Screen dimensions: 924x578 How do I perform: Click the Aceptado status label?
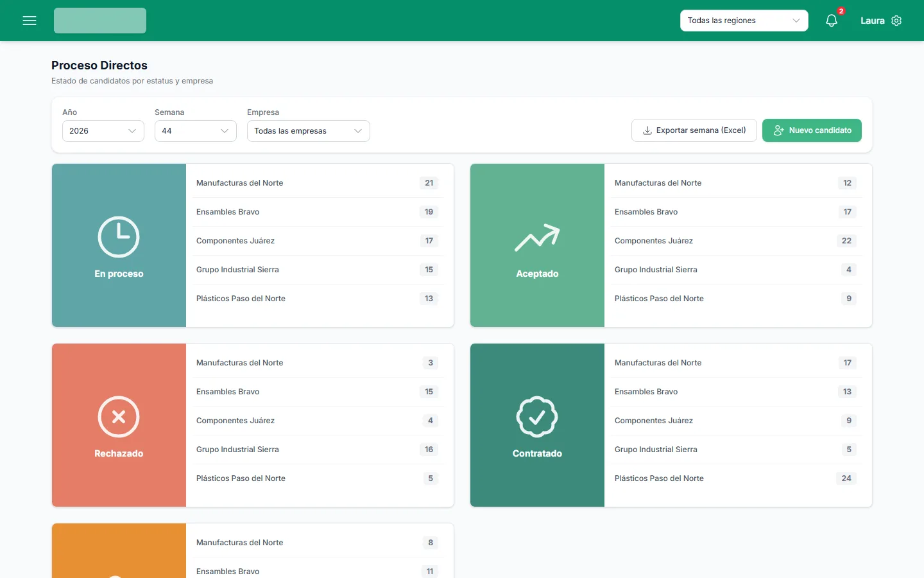click(537, 274)
